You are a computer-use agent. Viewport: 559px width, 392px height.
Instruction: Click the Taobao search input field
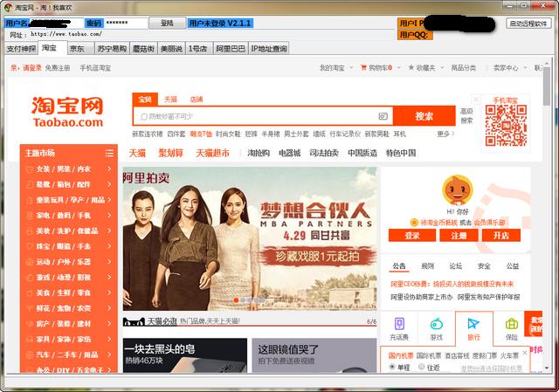click(263, 116)
